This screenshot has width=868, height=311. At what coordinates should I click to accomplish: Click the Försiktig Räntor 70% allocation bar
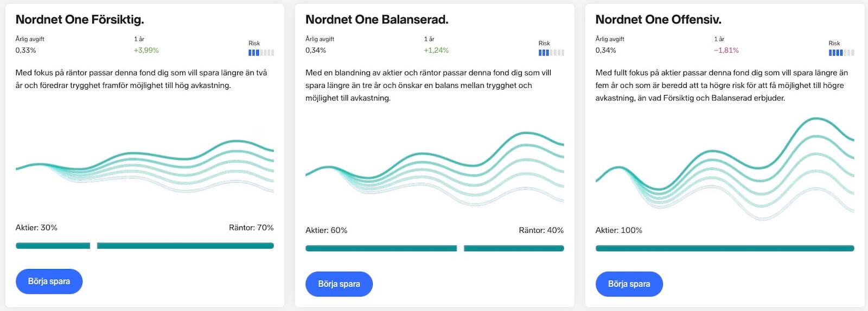(186, 246)
